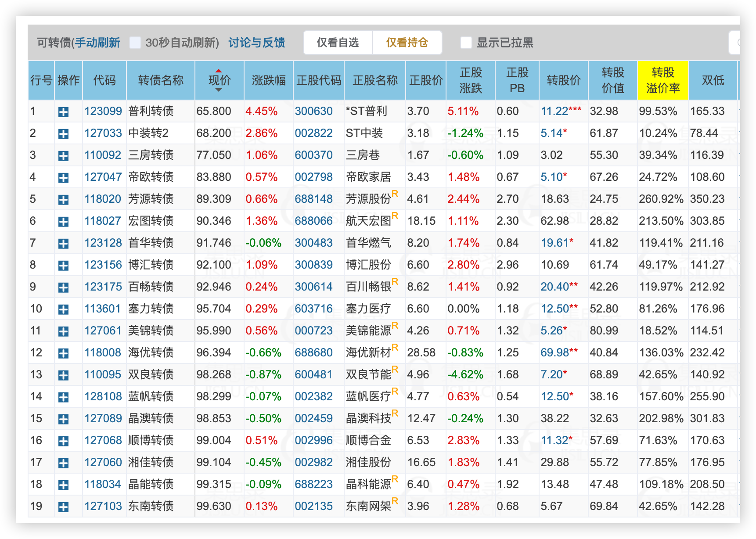
Task: Click the plus icon for 塞力转债 row
Action: point(63,309)
